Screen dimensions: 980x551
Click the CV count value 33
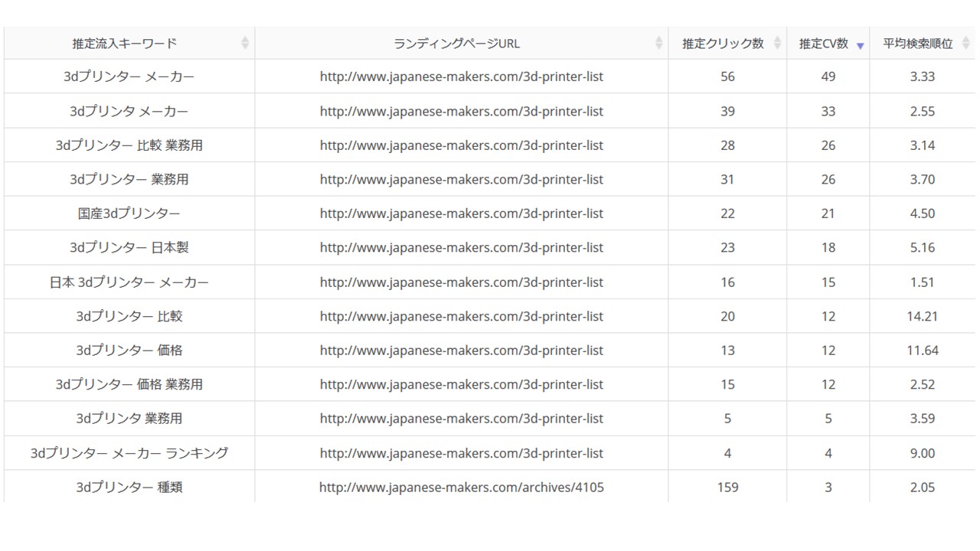[x=828, y=111]
